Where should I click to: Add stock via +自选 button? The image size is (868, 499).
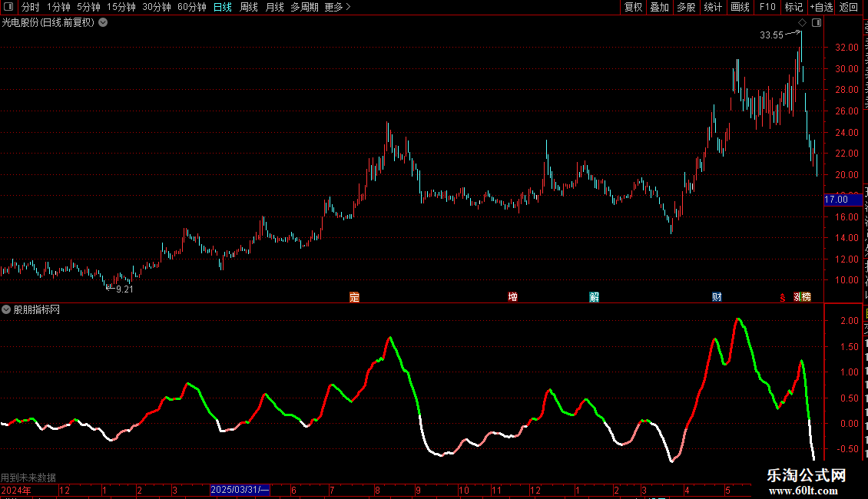pyautogui.click(x=821, y=7)
